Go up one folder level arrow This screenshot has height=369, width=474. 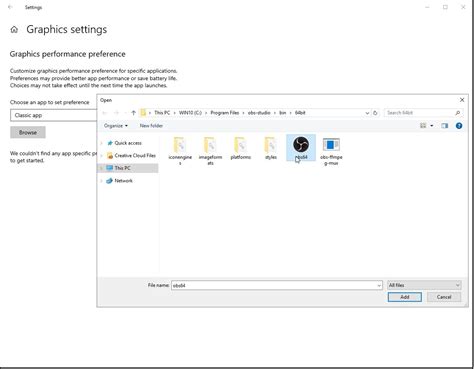pos(133,113)
